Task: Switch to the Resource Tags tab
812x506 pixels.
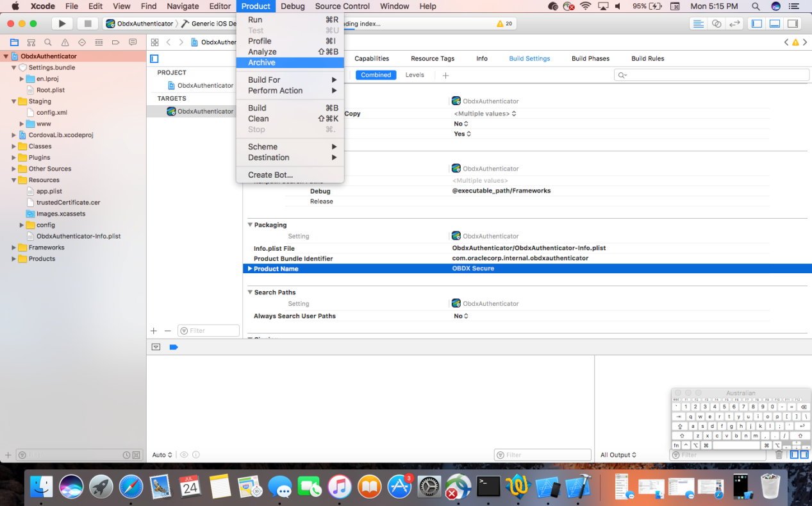Action: click(x=433, y=58)
